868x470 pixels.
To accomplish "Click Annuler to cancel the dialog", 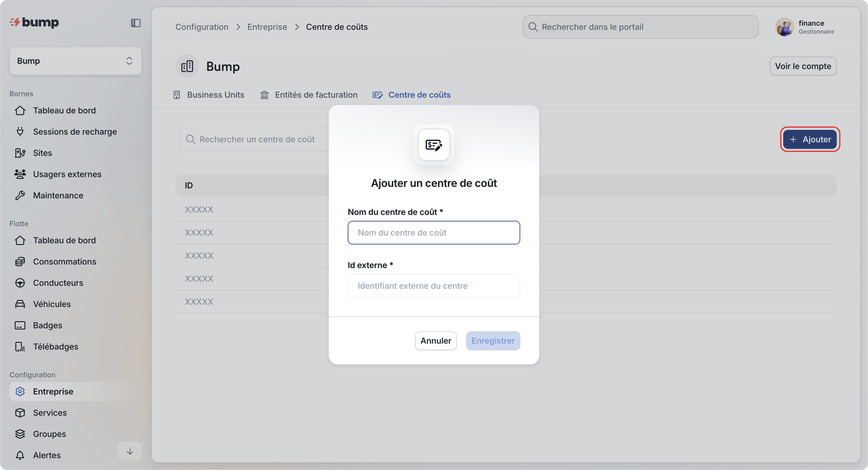I will point(435,341).
